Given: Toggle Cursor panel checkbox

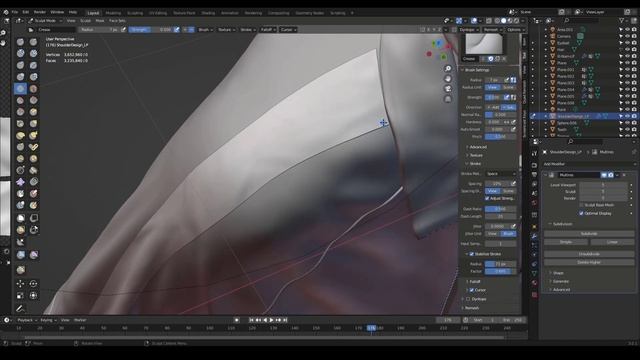Looking at the screenshot, I should [x=472, y=290].
